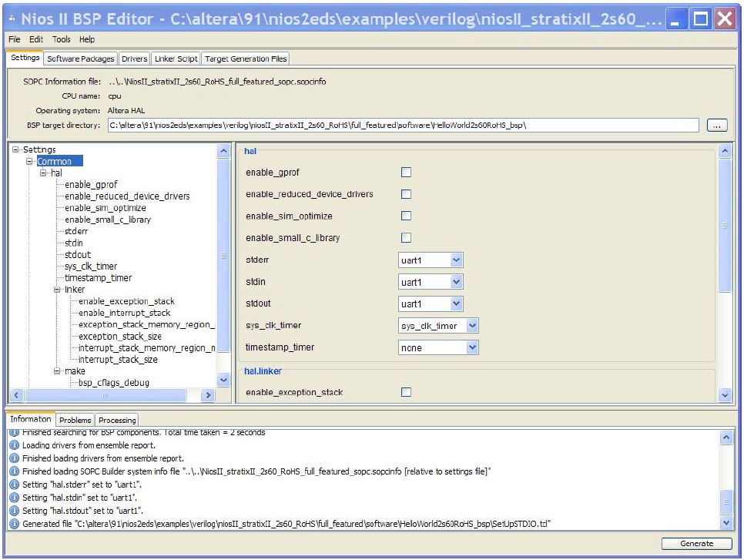Collapse the make tree node
Image resolution: width=744 pixels, height=560 pixels.
tap(57, 371)
